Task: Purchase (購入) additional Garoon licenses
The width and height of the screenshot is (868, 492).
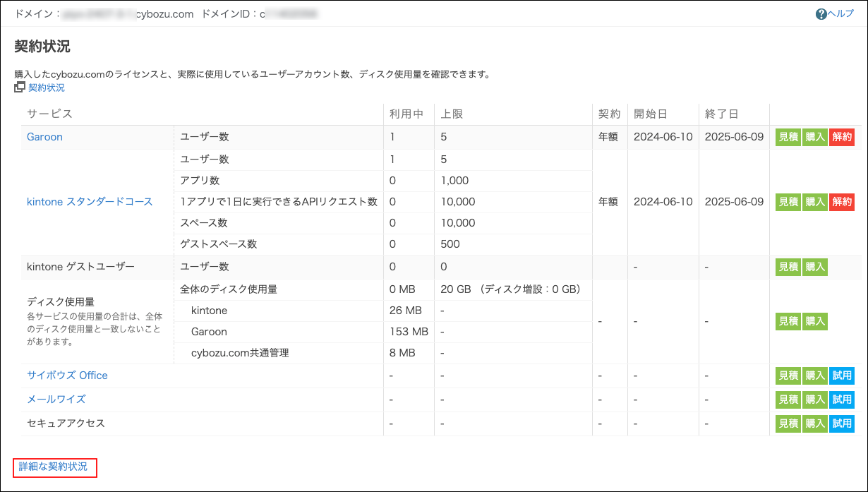Action: click(x=814, y=137)
